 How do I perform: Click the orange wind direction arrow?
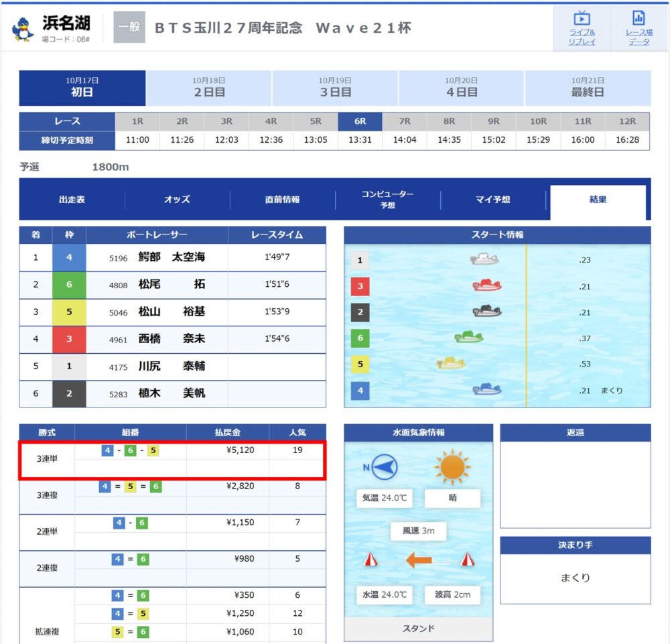419,560
